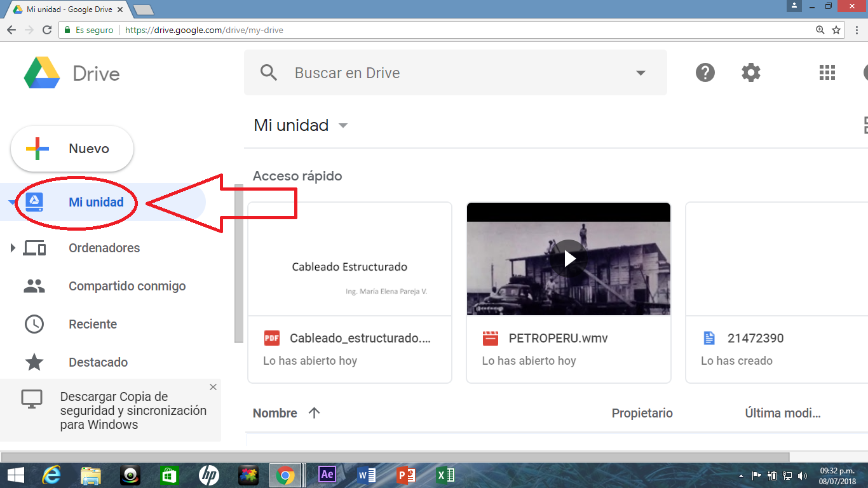Reverse sort with the Nombre arrow

[x=314, y=413]
